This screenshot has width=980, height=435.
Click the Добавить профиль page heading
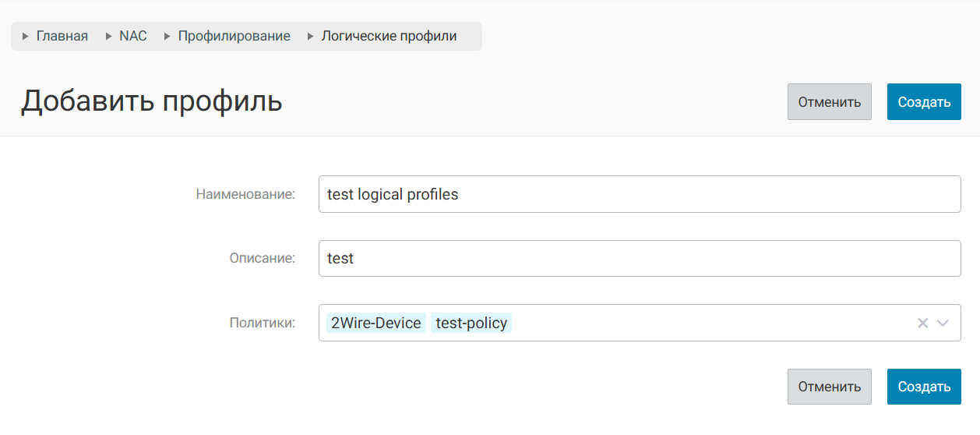(151, 101)
